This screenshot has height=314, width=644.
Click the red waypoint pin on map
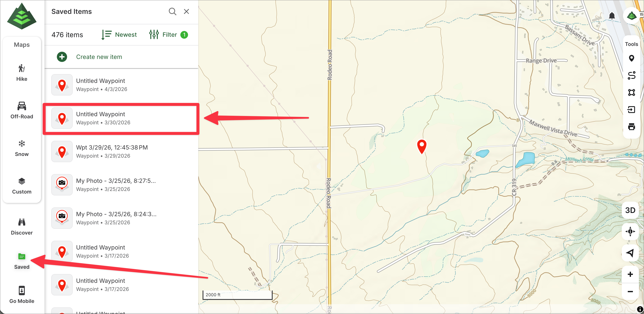422,146
